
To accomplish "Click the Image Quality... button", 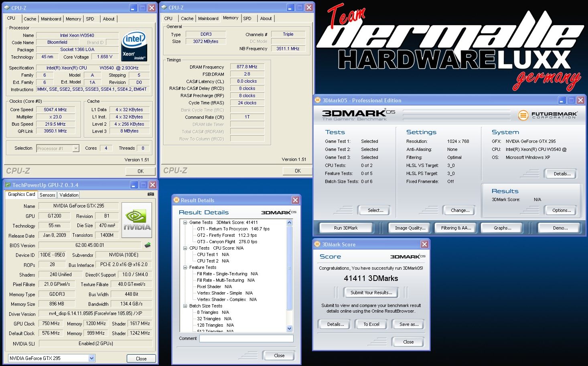I will [x=410, y=228].
